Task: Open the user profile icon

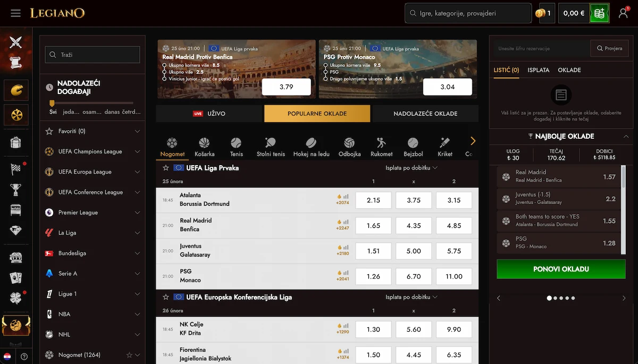Action: tap(623, 13)
